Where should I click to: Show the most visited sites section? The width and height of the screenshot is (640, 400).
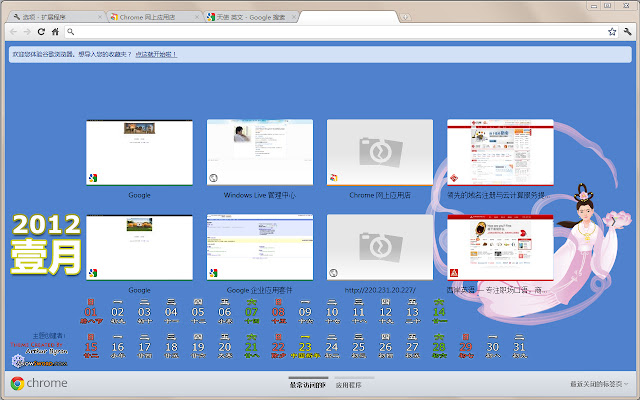pyautogui.click(x=308, y=384)
